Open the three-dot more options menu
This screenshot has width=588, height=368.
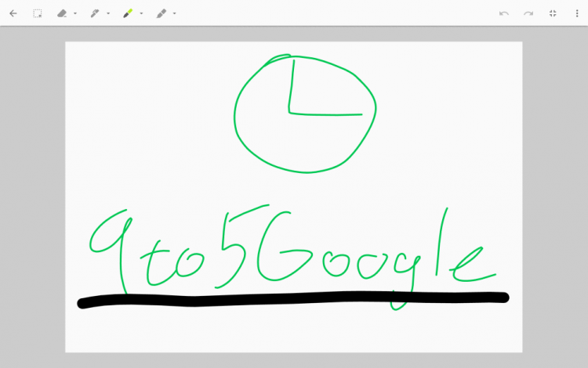[x=577, y=13]
